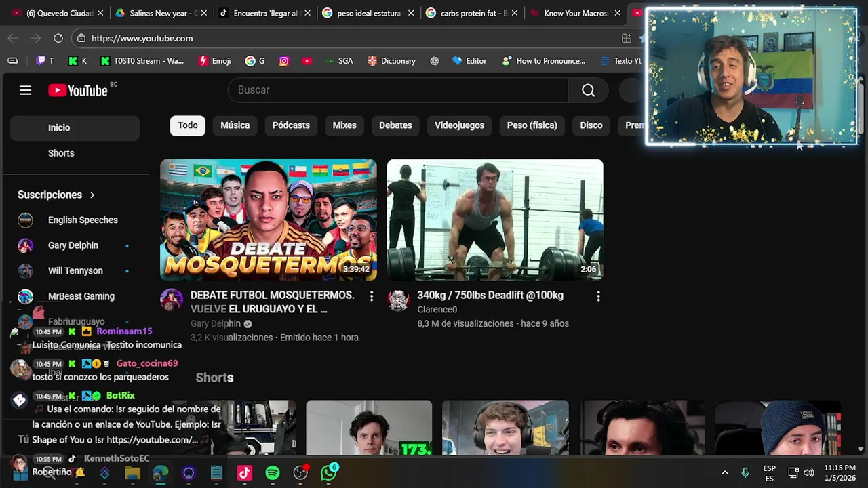Select the Música filter chip

[x=235, y=125]
